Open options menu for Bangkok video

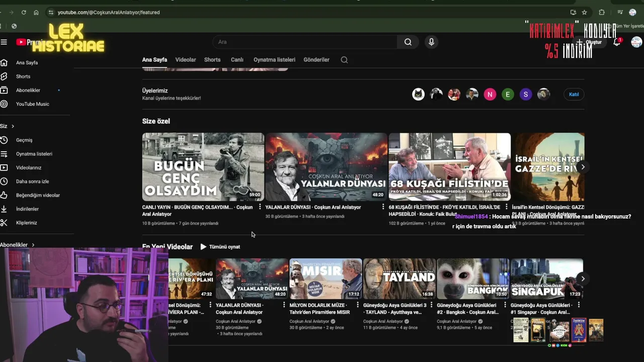point(505,305)
